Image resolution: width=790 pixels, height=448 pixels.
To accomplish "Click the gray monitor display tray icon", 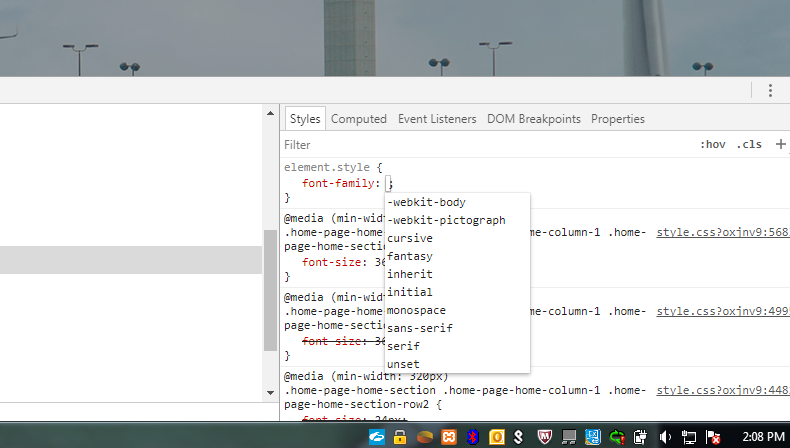I will click(569, 437).
